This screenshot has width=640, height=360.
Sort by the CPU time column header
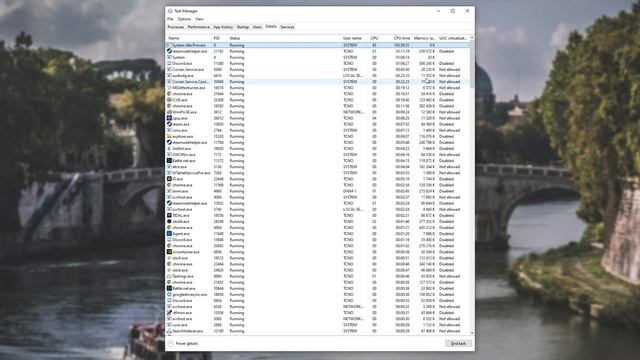[x=396, y=38]
